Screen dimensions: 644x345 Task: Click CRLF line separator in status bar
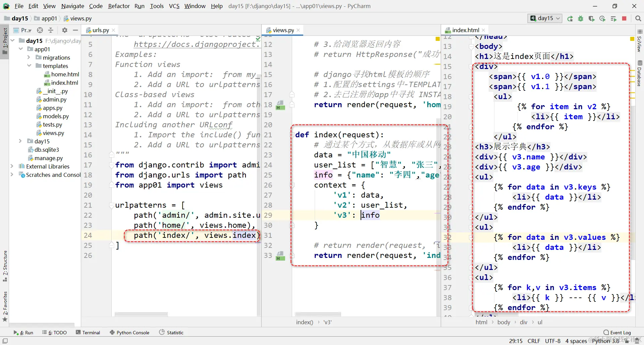pyautogui.click(x=534, y=341)
